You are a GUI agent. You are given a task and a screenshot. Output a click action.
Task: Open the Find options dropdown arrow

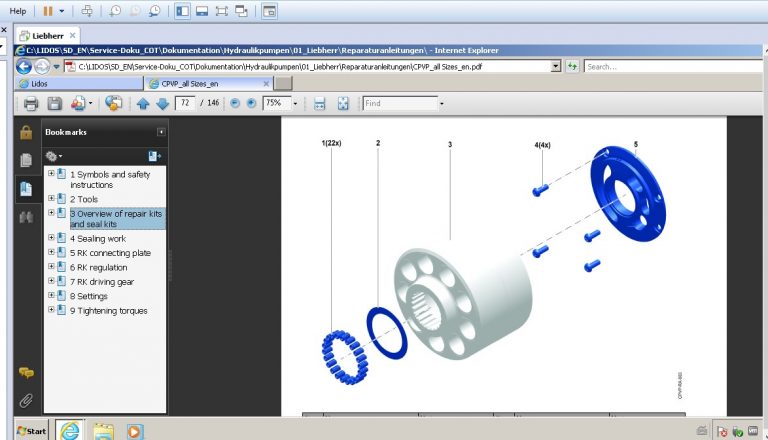(442, 103)
